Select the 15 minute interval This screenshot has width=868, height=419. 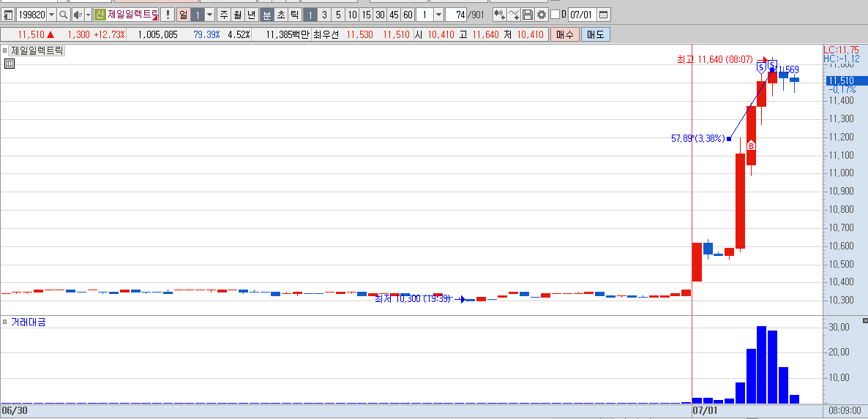[366, 15]
